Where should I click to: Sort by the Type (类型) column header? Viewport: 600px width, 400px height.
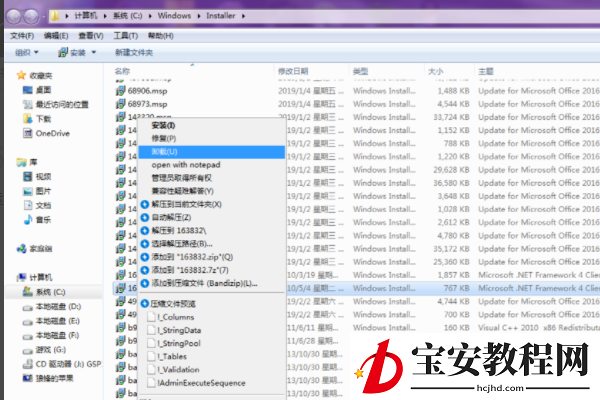(386, 71)
